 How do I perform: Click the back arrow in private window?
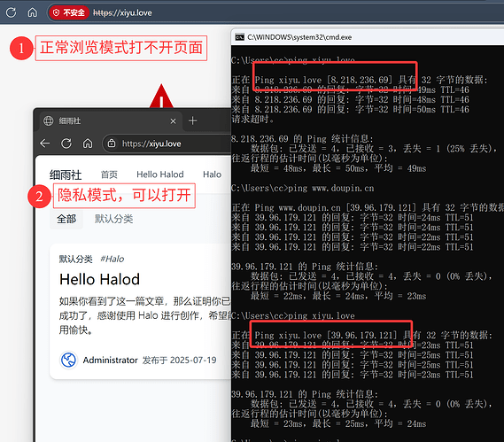44,143
